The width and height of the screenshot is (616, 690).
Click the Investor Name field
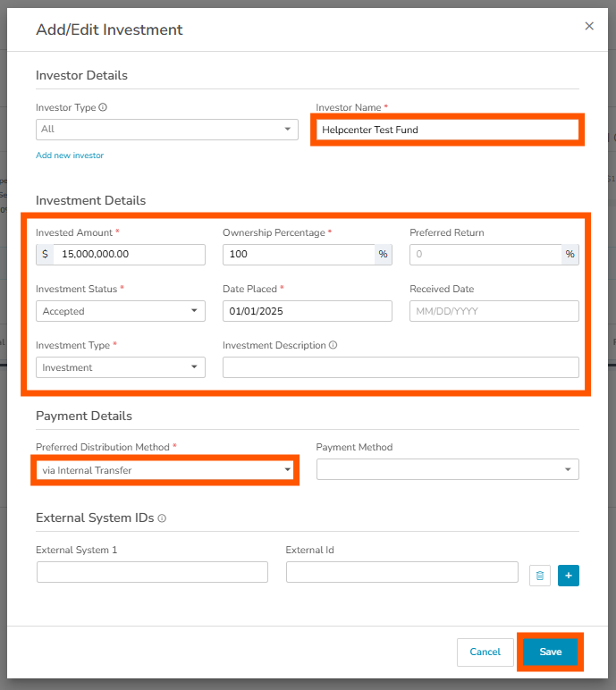pos(447,130)
